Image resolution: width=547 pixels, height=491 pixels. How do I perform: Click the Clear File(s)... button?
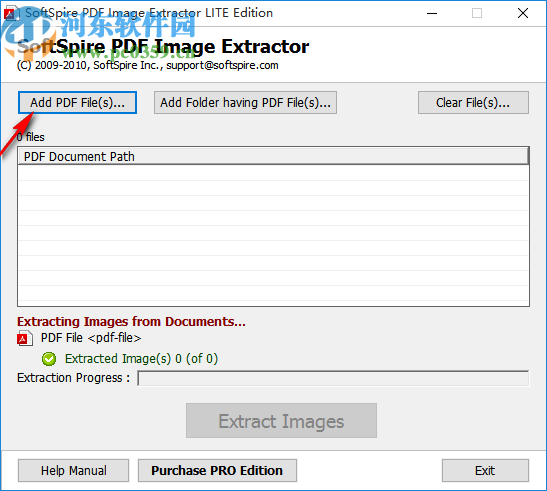coord(473,103)
